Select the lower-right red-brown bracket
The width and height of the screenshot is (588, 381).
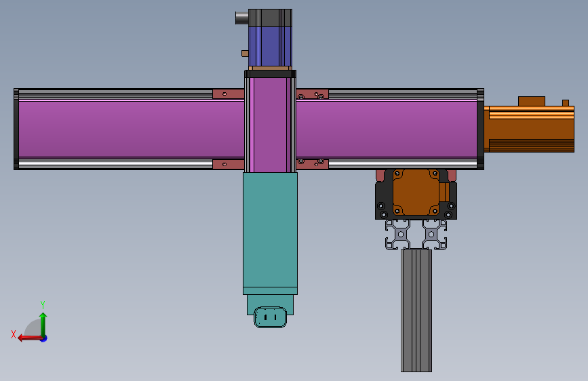click(313, 164)
